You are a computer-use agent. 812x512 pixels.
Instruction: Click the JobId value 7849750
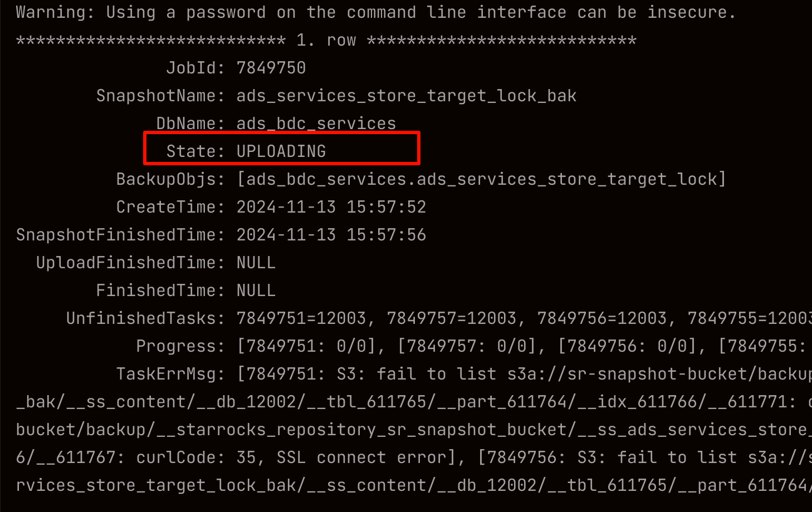tap(271, 68)
